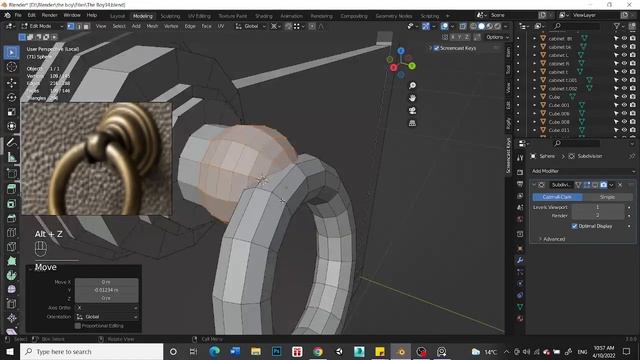This screenshot has height=360, width=640.
Task: Activate the 3D Cursor tool
Action: pyautogui.click(x=11, y=67)
